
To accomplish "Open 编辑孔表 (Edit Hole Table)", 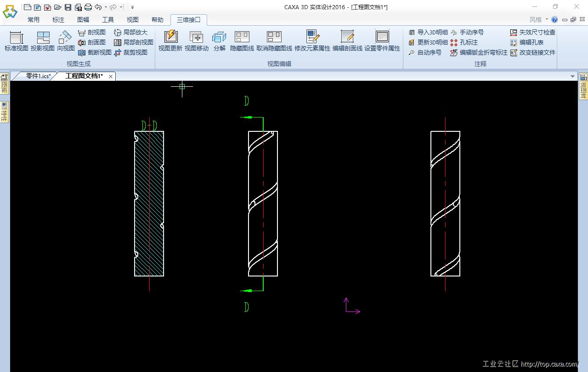I will [x=527, y=42].
